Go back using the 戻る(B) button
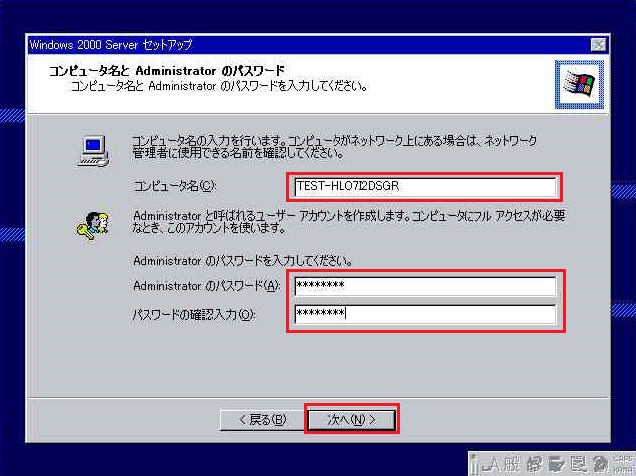Viewport: 636px width, 476px height. click(262, 420)
